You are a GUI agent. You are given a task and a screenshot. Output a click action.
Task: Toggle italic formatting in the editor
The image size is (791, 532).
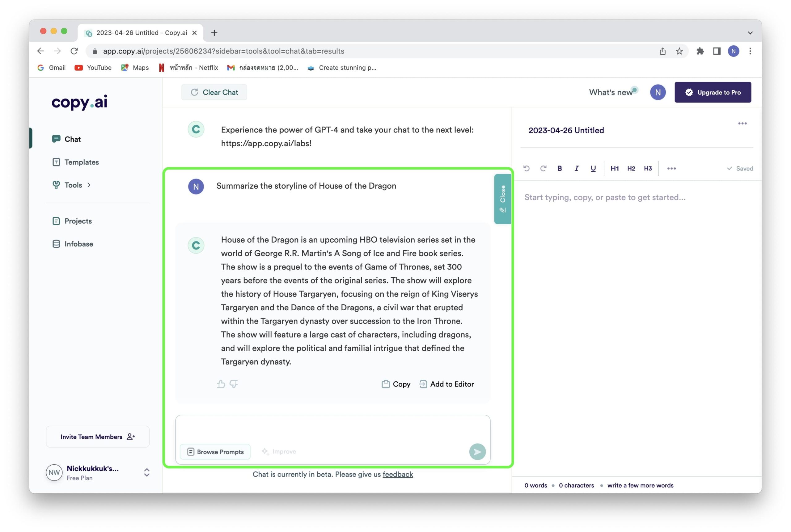[x=577, y=169]
